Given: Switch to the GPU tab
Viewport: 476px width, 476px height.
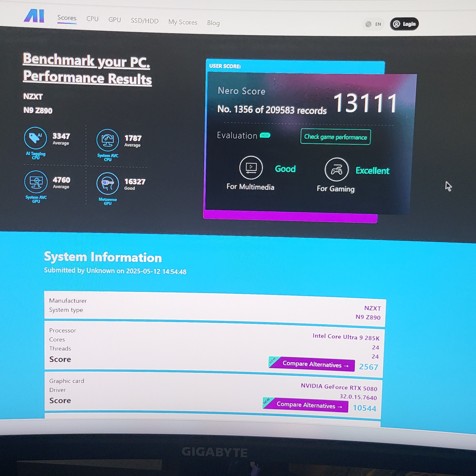Looking at the screenshot, I should point(115,20).
